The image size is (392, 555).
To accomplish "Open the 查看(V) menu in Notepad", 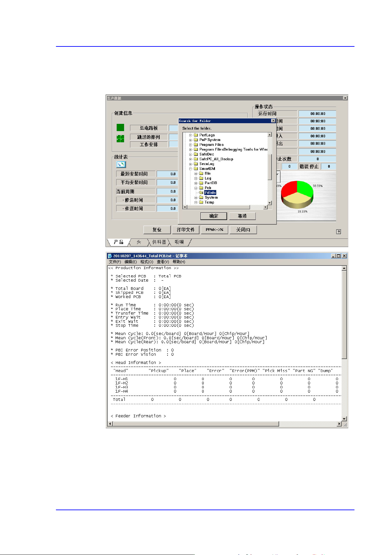I will click(x=163, y=262).
